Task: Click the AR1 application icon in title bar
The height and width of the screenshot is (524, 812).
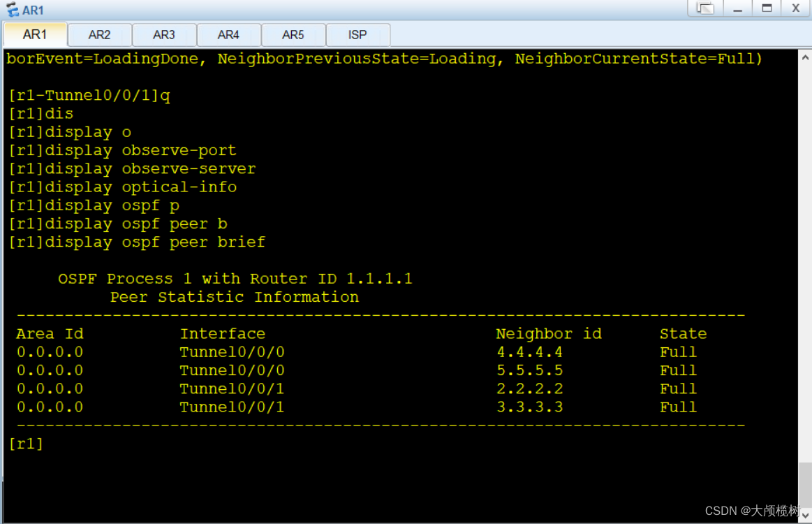Action: (13, 9)
